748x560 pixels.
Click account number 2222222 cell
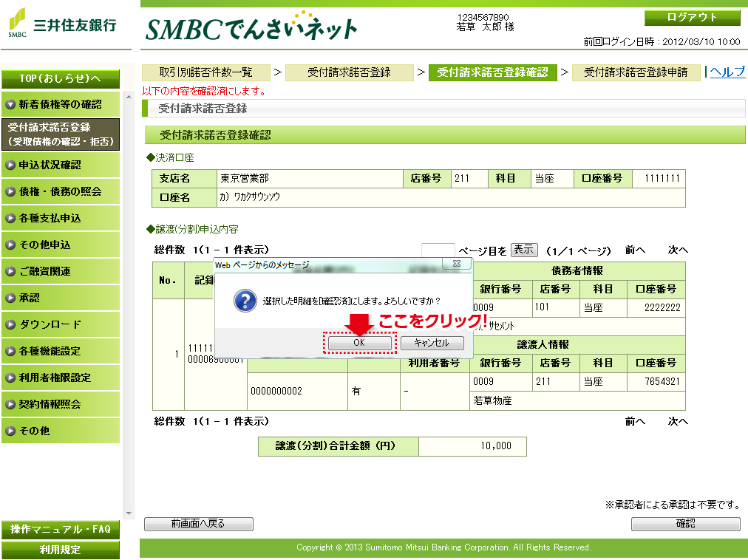tap(656, 307)
